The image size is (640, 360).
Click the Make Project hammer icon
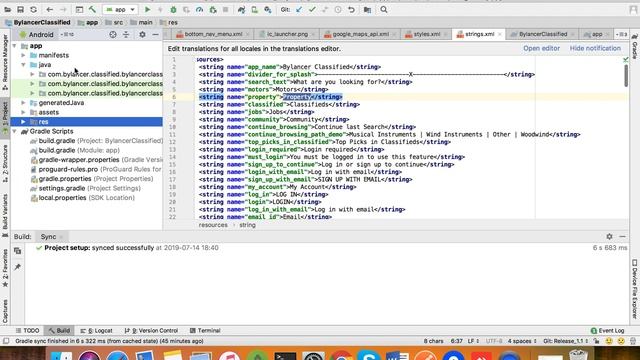(x=93, y=9)
